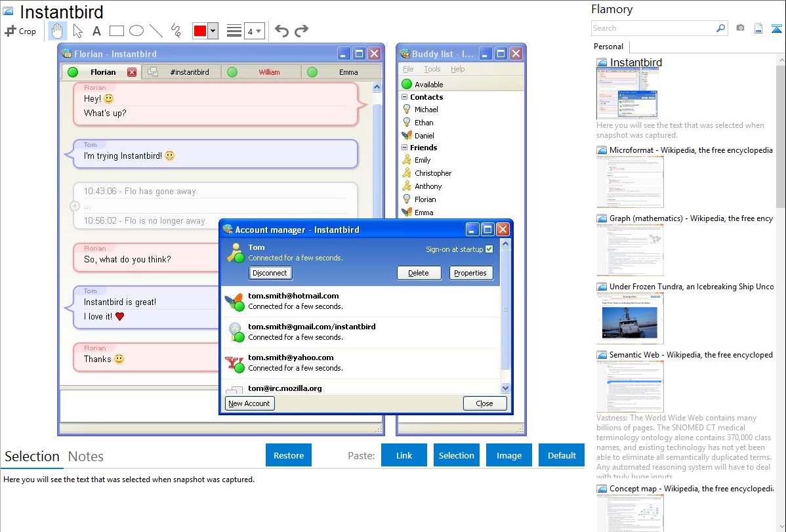Expand the collapsed status messages plus icon
Screen dimensions: 786x532
pyautogui.click(x=75, y=206)
